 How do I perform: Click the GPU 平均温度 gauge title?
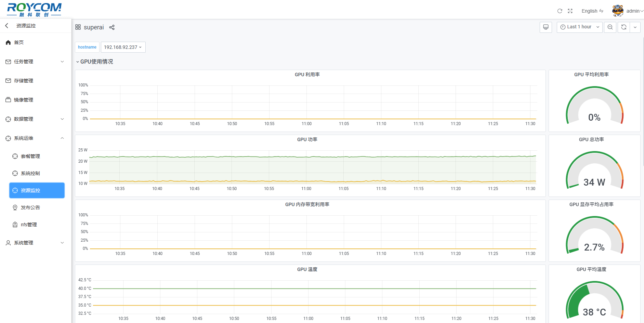coord(591,269)
